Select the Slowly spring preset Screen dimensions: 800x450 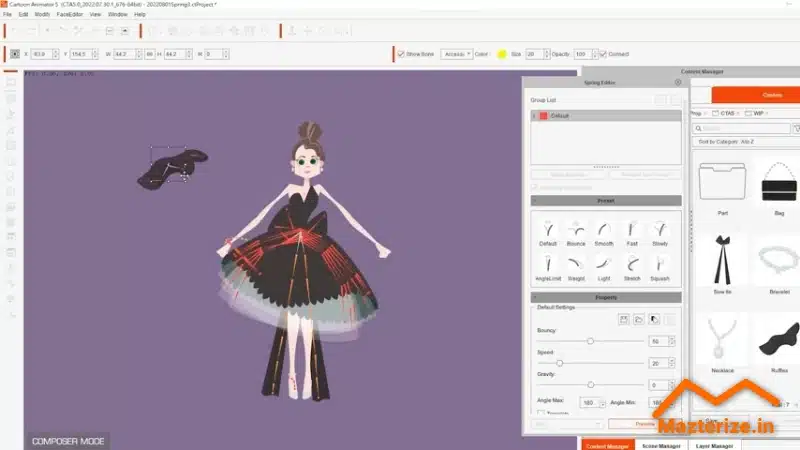pyautogui.click(x=660, y=234)
